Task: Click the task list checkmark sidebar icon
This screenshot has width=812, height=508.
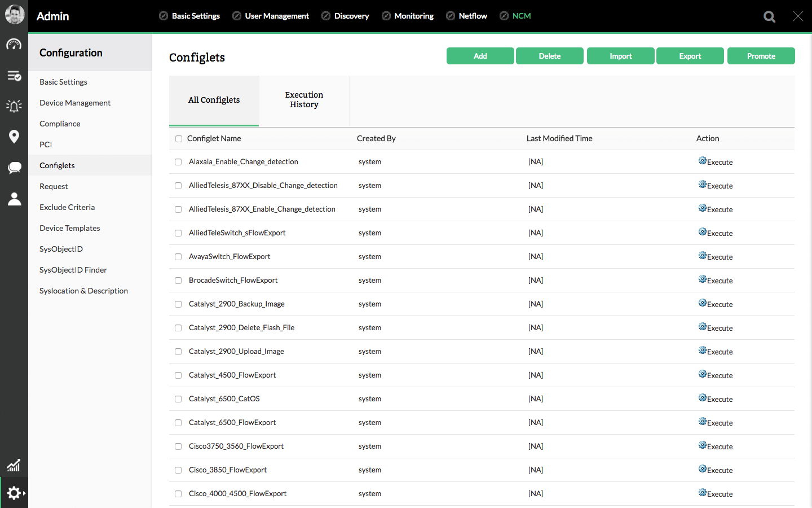Action: (x=14, y=76)
